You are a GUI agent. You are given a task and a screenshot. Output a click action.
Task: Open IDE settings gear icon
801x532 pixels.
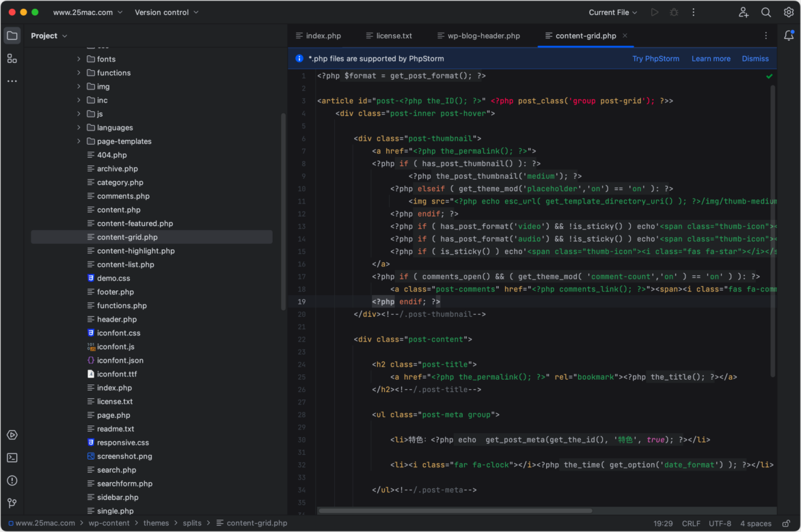788,12
